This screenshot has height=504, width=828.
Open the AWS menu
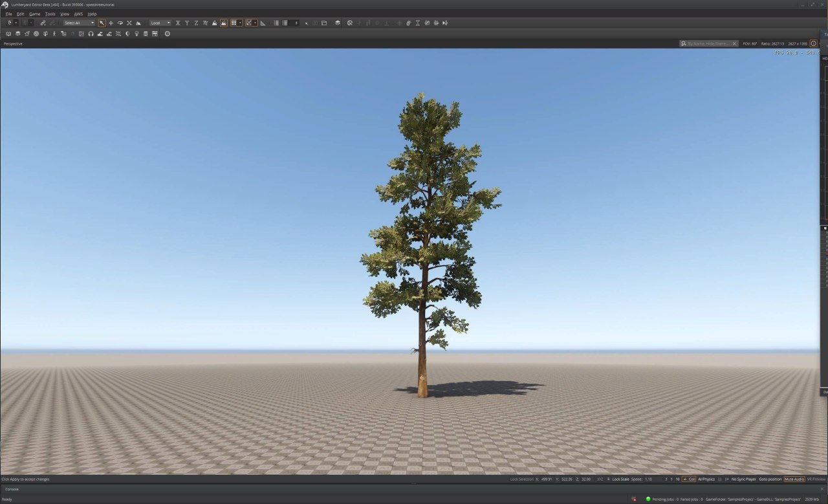point(78,14)
